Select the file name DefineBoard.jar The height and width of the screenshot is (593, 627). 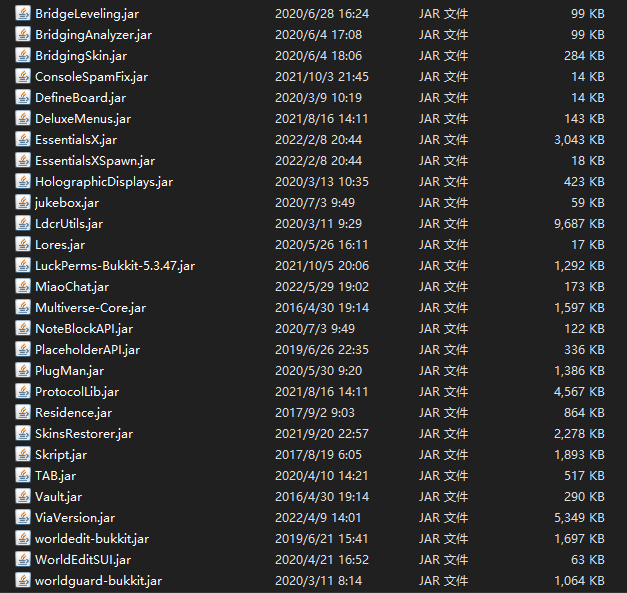pyautogui.click(x=80, y=98)
